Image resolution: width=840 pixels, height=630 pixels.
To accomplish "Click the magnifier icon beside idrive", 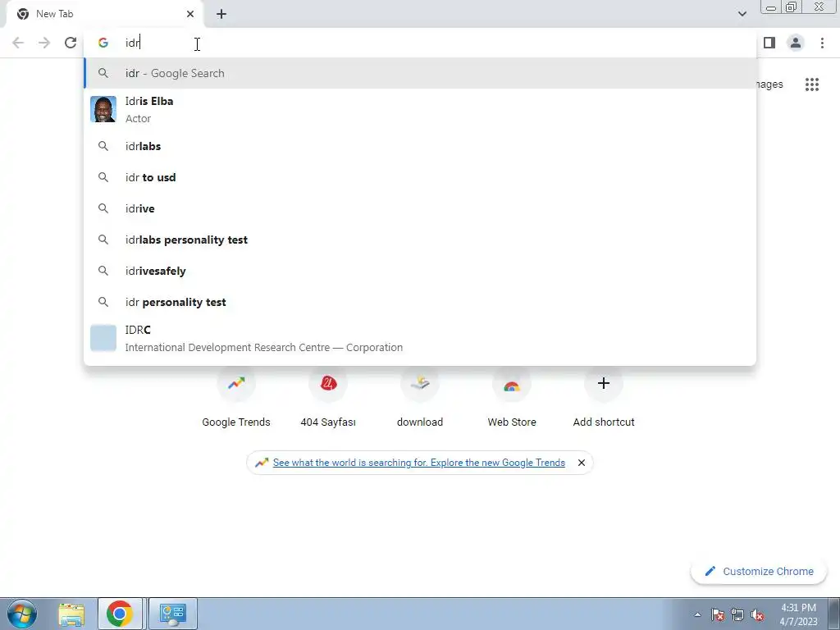I will tap(103, 208).
